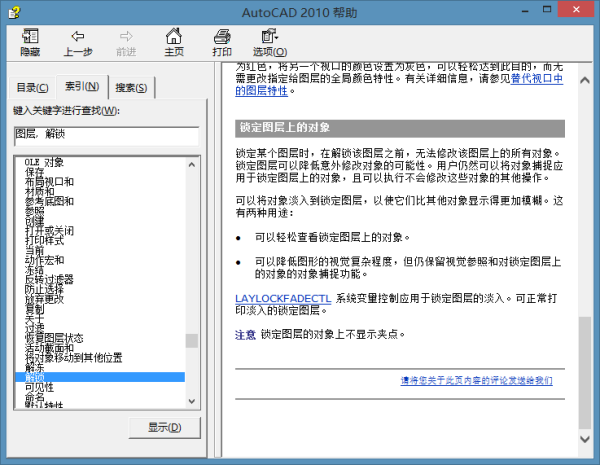
Task: Click the 前进 forward arrow icon
Action: 126,36
